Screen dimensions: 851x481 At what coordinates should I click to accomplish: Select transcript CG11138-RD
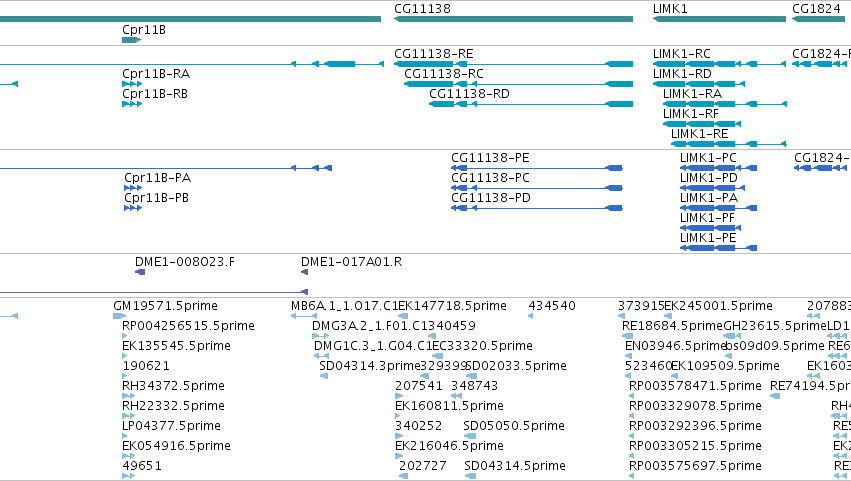pyautogui.click(x=531, y=104)
